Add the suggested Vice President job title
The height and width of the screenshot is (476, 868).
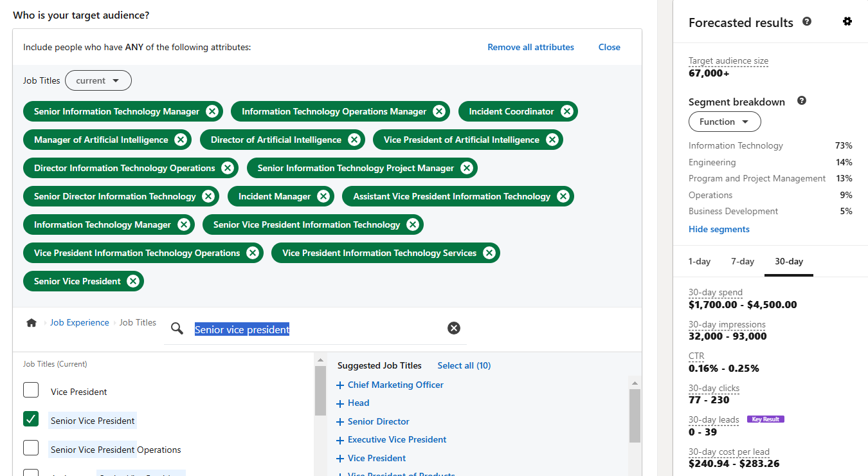pos(371,459)
